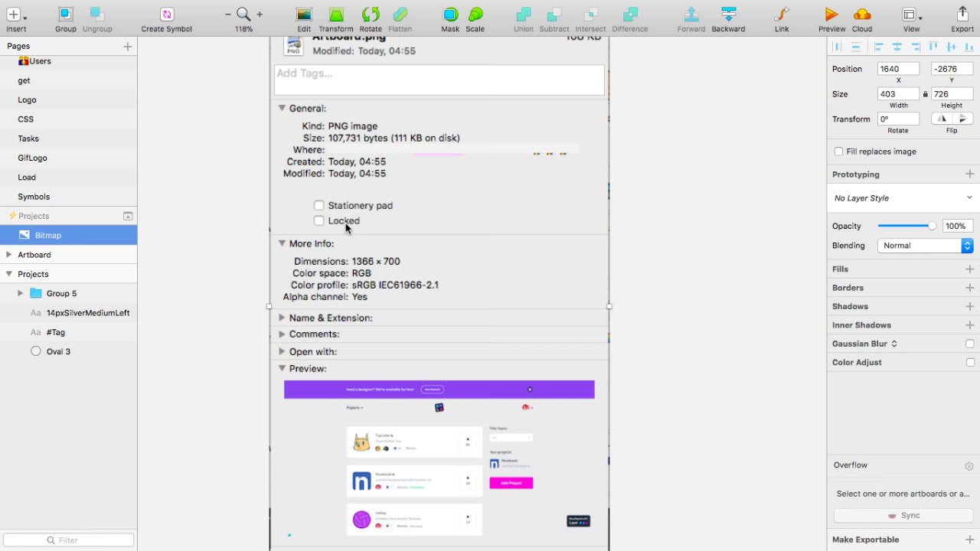This screenshot has height=551, width=980.
Task: Click the Sync button
Action: tap(903, 515)
